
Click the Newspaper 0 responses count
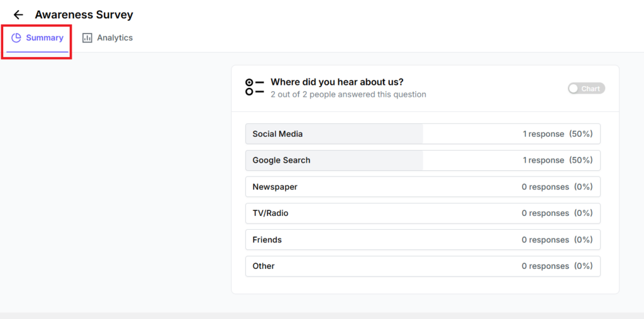[x=545, y=187]
